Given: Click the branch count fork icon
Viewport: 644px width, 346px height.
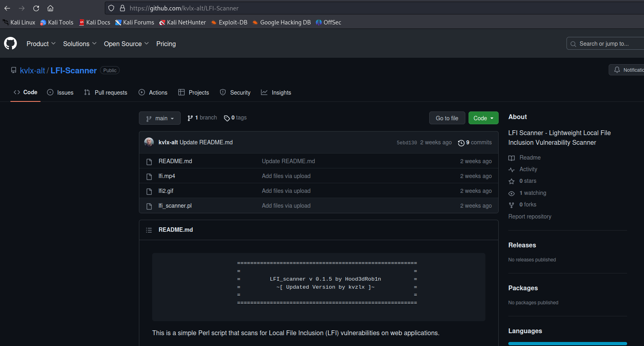Looking at the screenshot, I should click(x=190, y=118).
